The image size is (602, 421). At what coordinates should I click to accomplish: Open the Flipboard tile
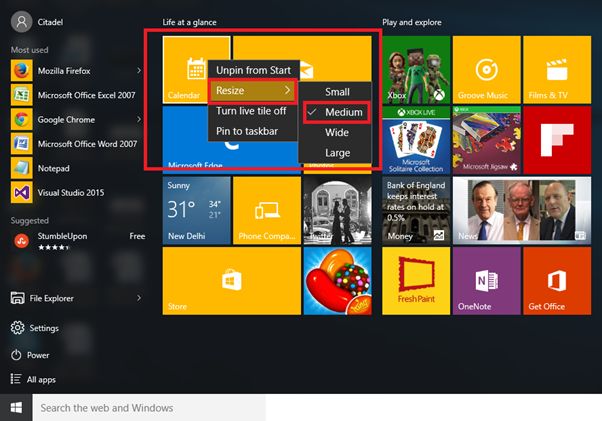click(557, 140)
